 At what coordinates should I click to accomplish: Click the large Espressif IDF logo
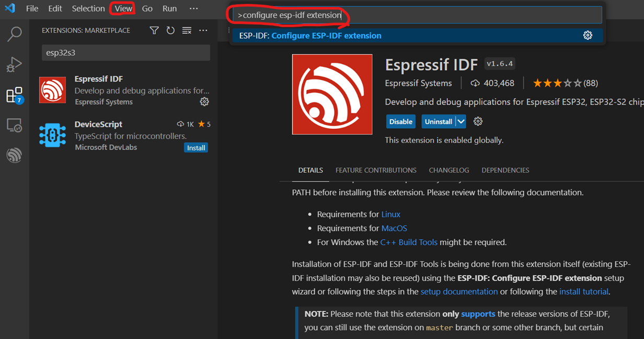[x=332, y=94]
